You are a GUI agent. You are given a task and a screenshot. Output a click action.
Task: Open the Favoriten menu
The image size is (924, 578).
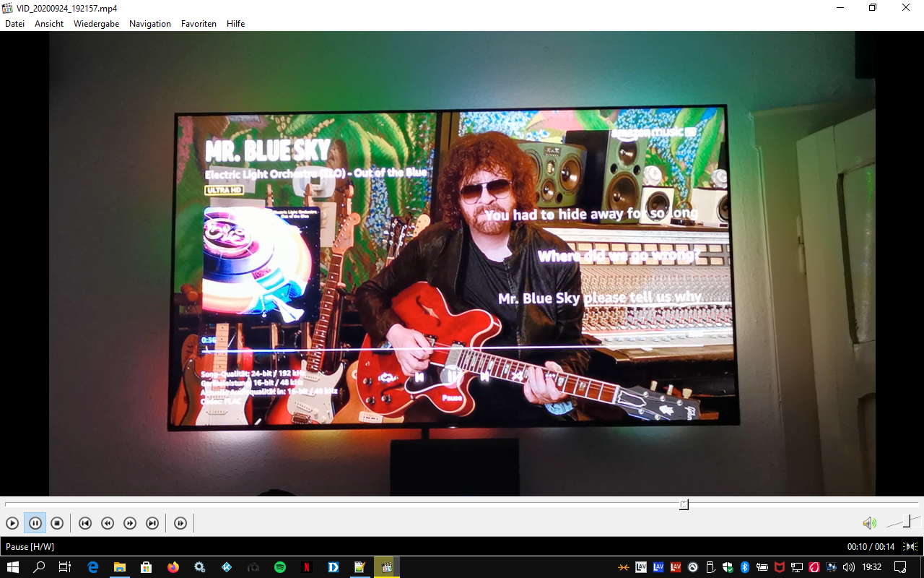[199, 24]
